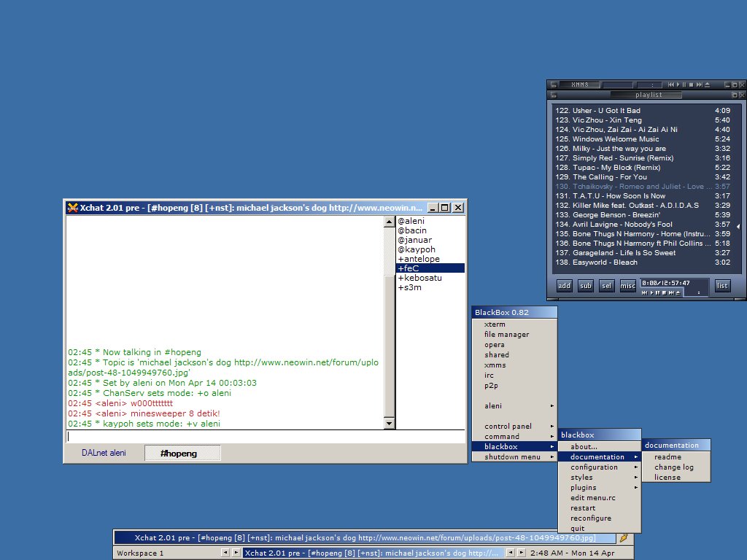Click the misc button in XMMS playlist

pos(627,286)
